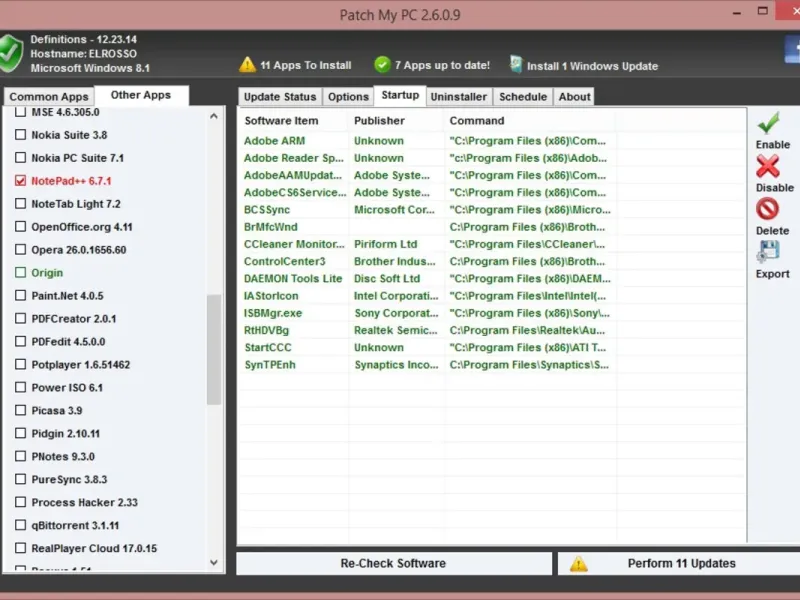The height and width of the screenshot is (600, 800).
Task: Tick the Opera 26.0.1656.60 checkbox
Action: pos(20,249)
